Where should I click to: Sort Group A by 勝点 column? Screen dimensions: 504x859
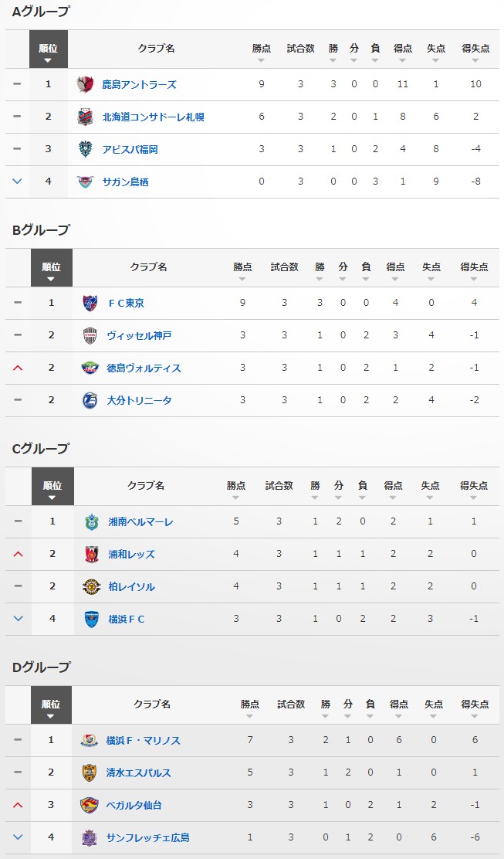[x=261, y=52]
